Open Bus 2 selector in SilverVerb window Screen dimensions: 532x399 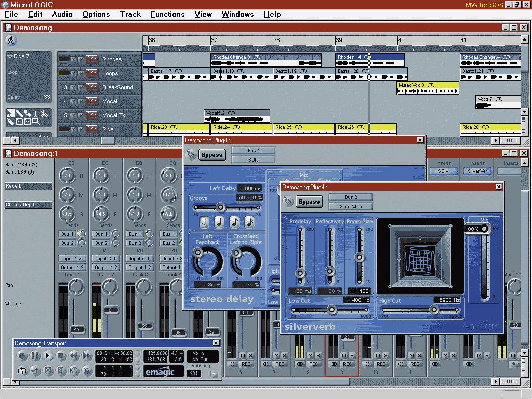351,197
